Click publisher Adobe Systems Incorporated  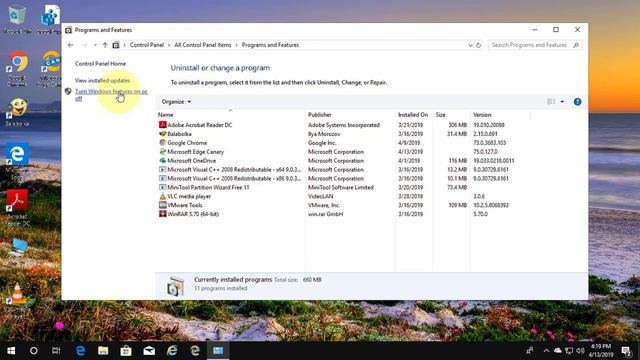click(344, 125)
